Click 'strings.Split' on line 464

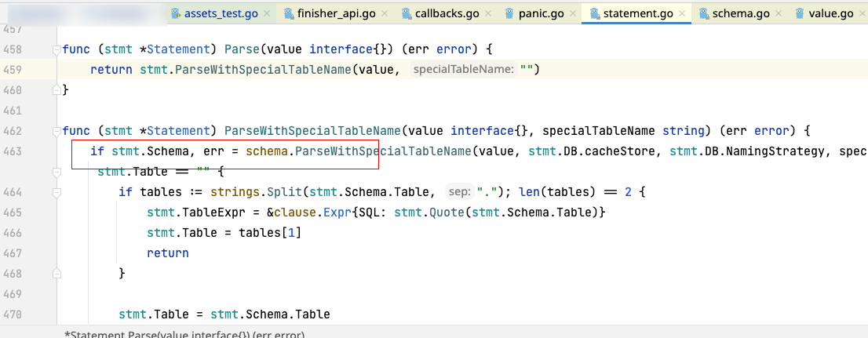pyautogui.click(x=256, y=192)
